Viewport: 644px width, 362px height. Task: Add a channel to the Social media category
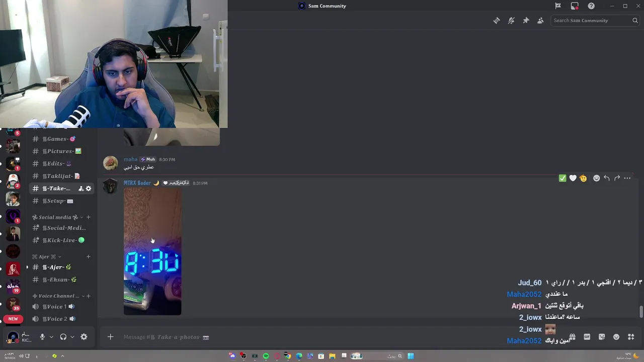click(88, 217)
